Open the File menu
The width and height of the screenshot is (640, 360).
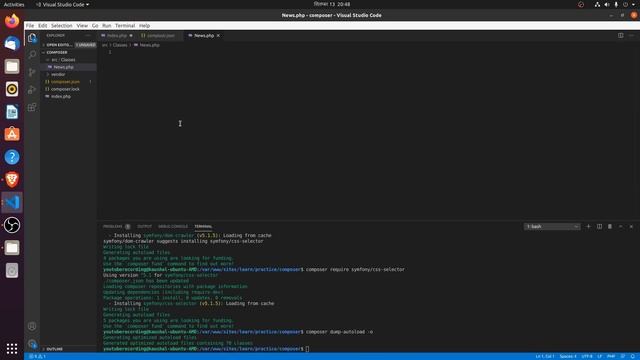click(30, 25)
